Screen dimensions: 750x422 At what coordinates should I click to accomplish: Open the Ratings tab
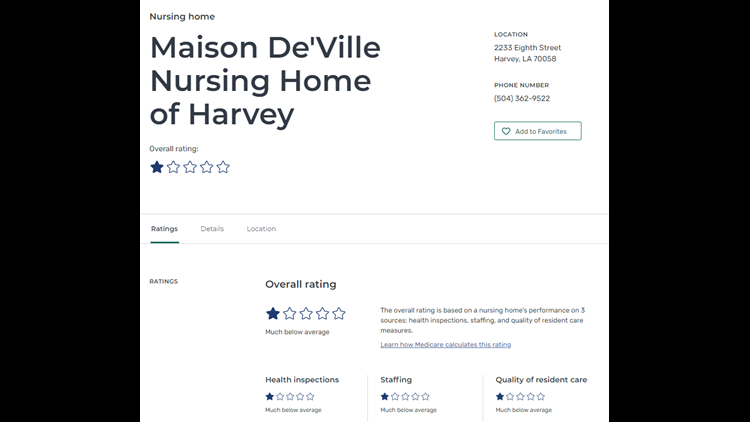(x=165, y=229)
